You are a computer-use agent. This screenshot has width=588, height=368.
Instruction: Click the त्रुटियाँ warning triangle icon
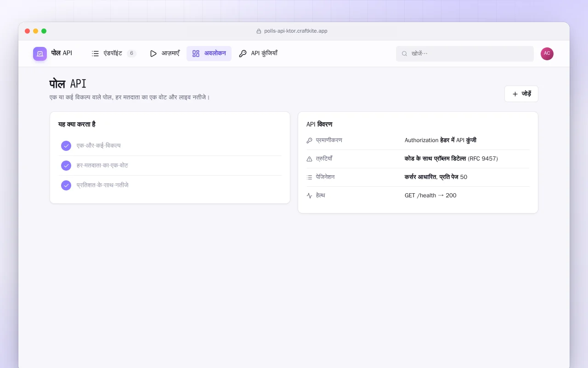coord(309,159)
